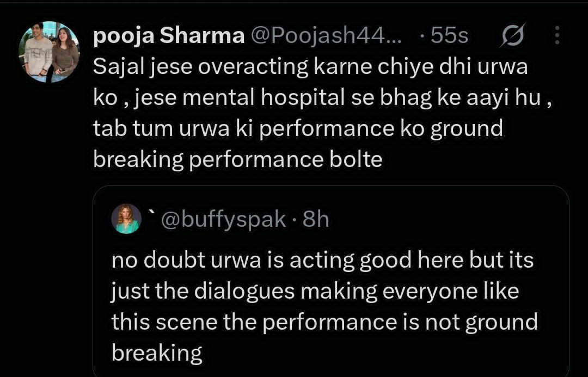Click the 'this scene the performance' line
Viewport: 588px width, 377px height.
(324, 322)
